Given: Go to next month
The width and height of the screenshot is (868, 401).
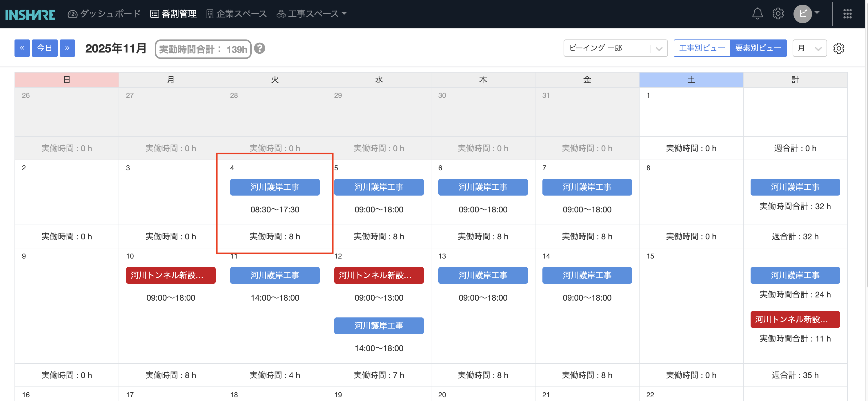Looking at the screenshot, I should (x=67, y=48).
